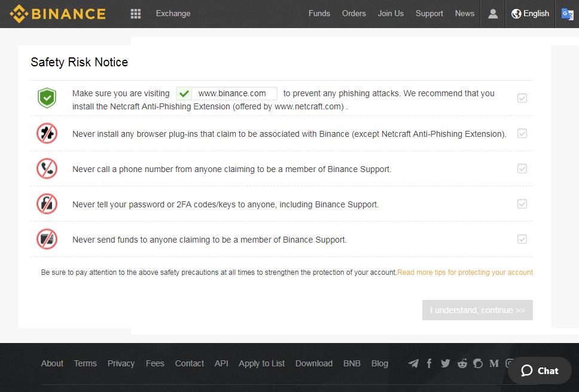
Task: Check the phishing attacks notice checkbox
Action: 522,98
